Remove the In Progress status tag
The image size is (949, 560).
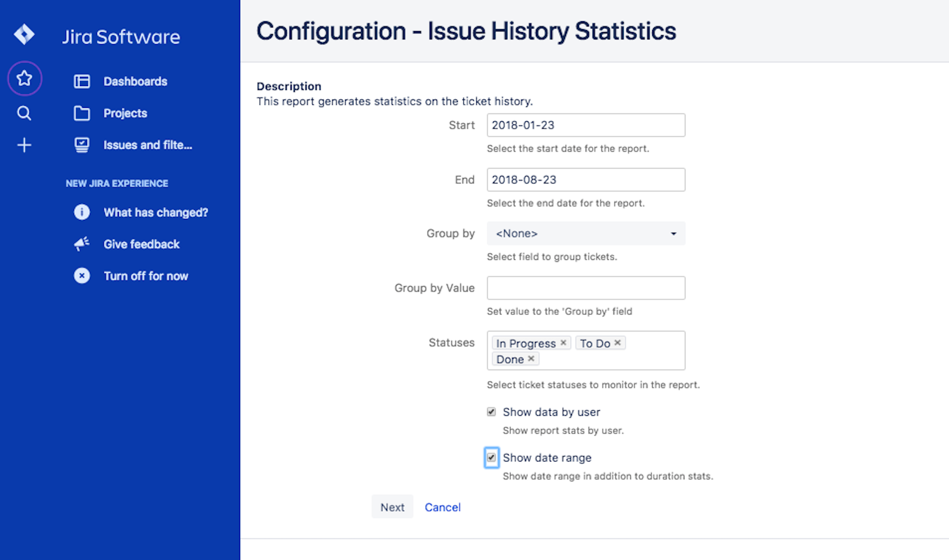(563, 343)
